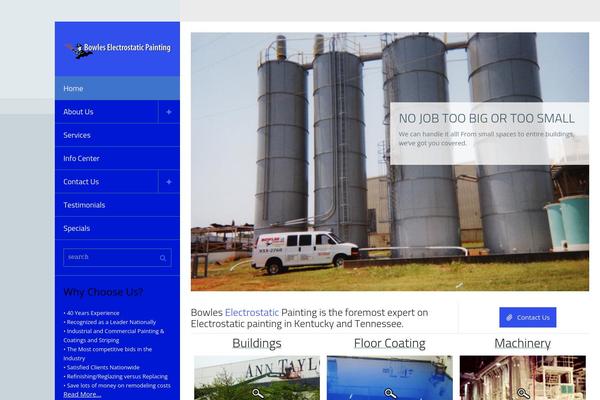Open the Ann Taylor building thumbnail
The height and width of the screenshot is (400, 600).
(x=257, y=378)
